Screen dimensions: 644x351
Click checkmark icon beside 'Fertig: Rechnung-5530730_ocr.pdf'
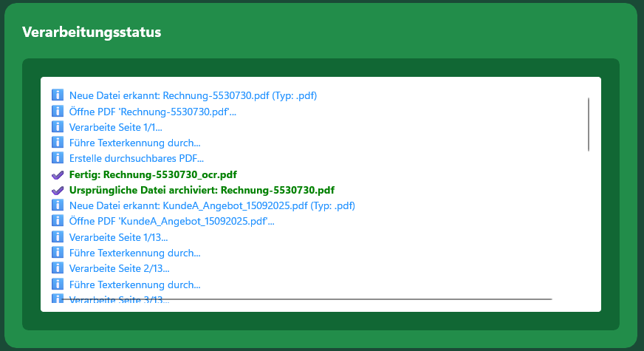pyautogui.click(x=58, y=174)
